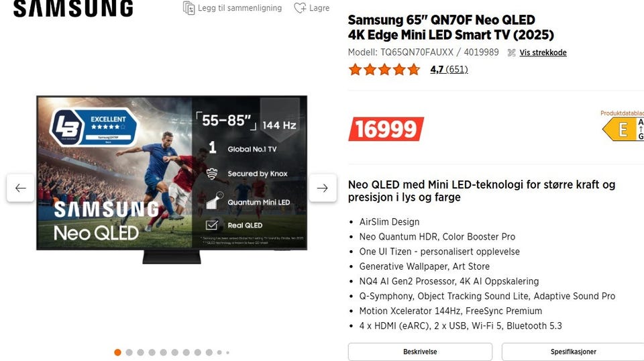Click the Samsung logo at top left

[73, 8]
